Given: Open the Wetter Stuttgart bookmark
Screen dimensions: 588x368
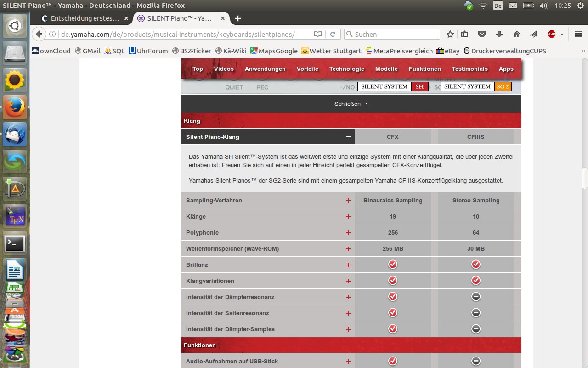Looking at the screenshot, I should 331,51.
